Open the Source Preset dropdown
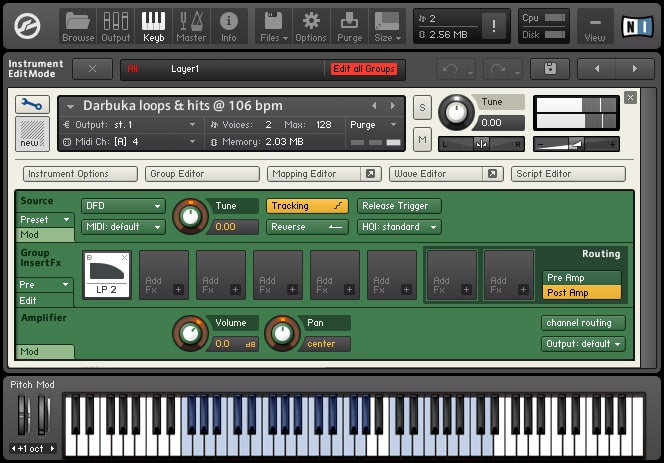 click(45, 219)
